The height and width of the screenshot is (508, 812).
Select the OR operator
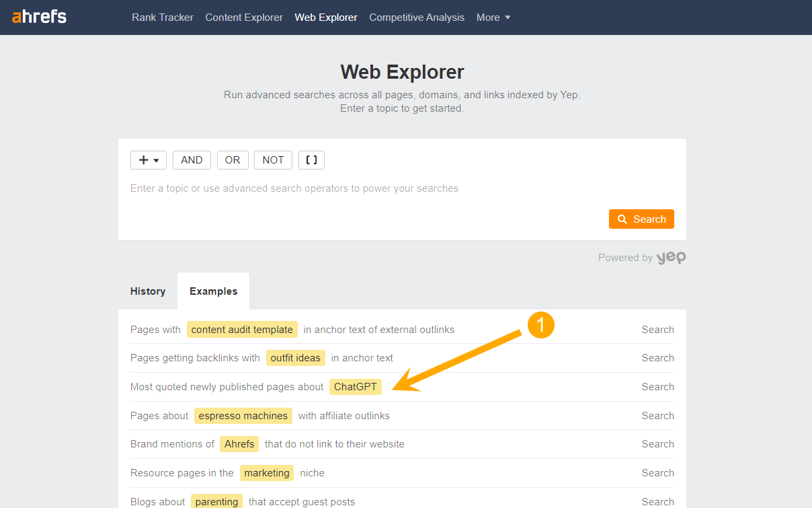click(x=233, y=160)
